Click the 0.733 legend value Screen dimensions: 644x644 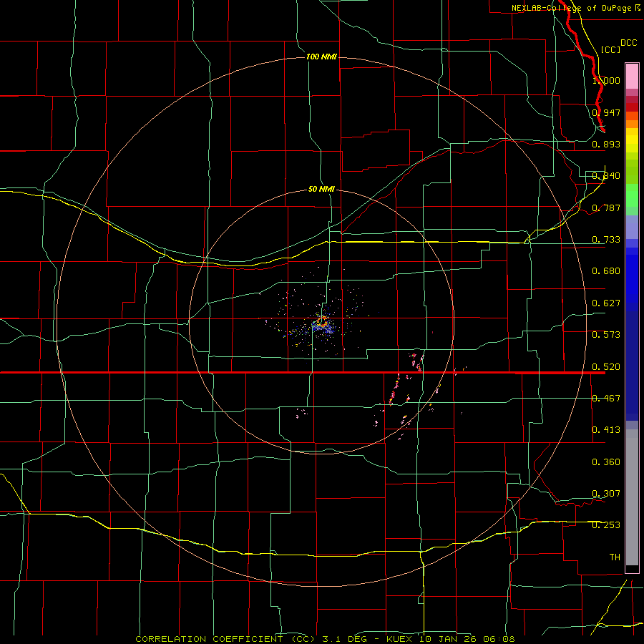(x=606, y=240)
